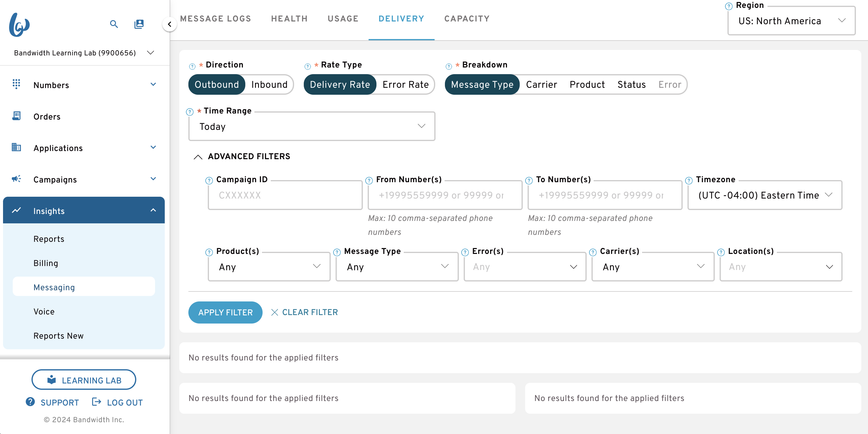The image size is (868, 434).
Task: Collapse the Insights menu chevron
Action: (153, 210)
